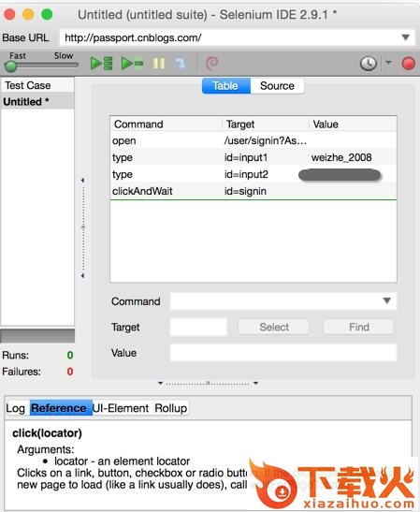The image size is (420, 512).
Task: Collapse sidebar using lower splitter arrow
Action: [x=82, y=276]
